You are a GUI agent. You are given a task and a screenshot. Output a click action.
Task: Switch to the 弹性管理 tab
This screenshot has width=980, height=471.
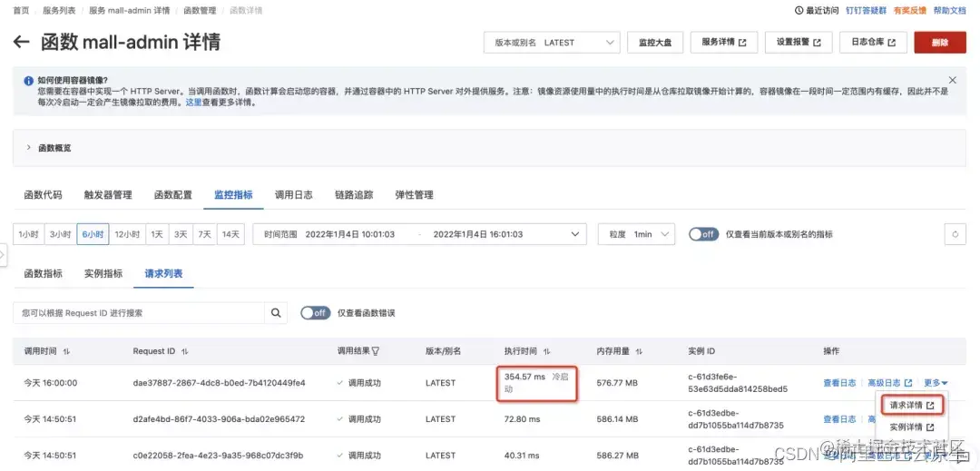click(x=415, y=194)
